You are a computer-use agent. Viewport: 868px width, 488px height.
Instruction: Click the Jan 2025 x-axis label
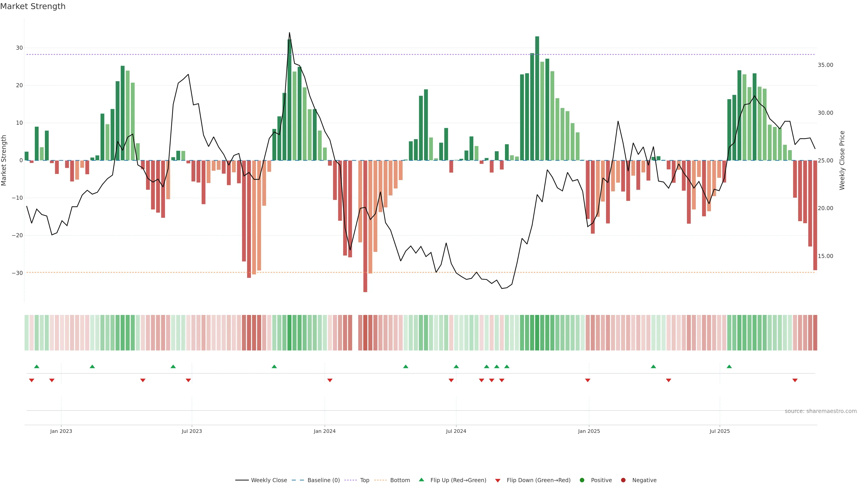(x=589, y=431)
